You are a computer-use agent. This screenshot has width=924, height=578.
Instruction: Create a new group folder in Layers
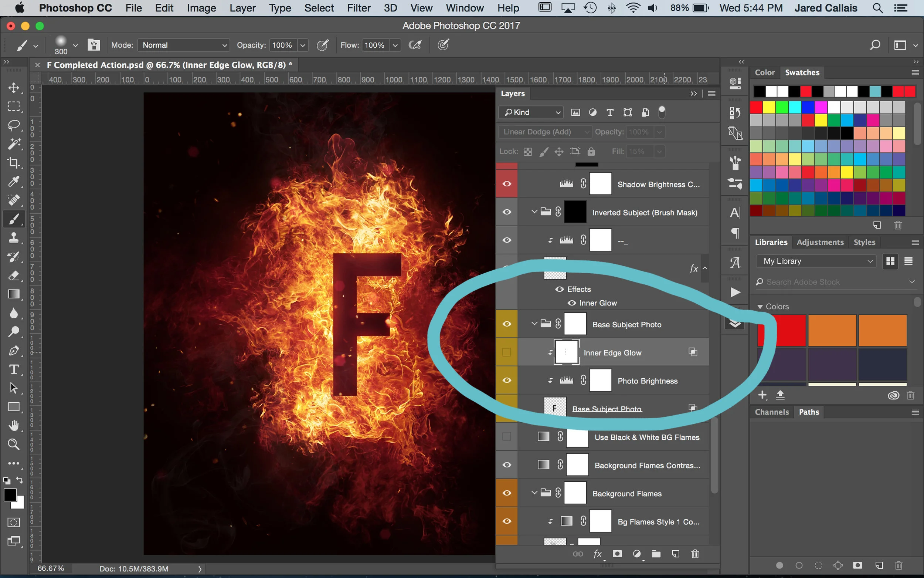pyautogui.click(x=656, y=554)
